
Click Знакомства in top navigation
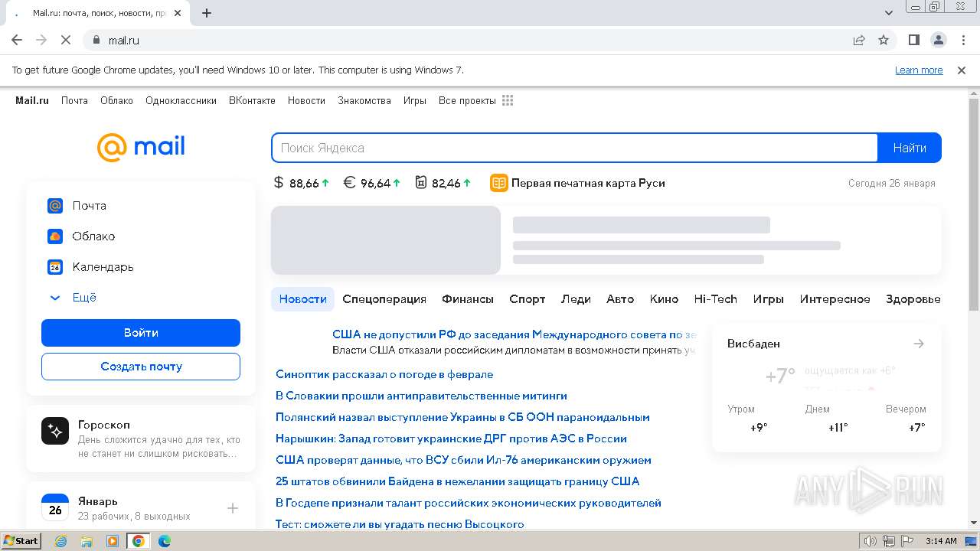pos(364,100)
